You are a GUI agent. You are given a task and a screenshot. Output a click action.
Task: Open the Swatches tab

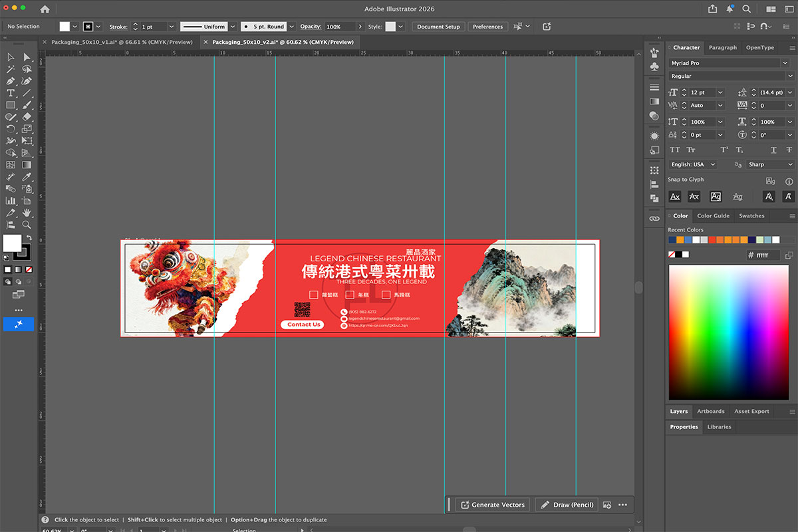click(751, 215)
